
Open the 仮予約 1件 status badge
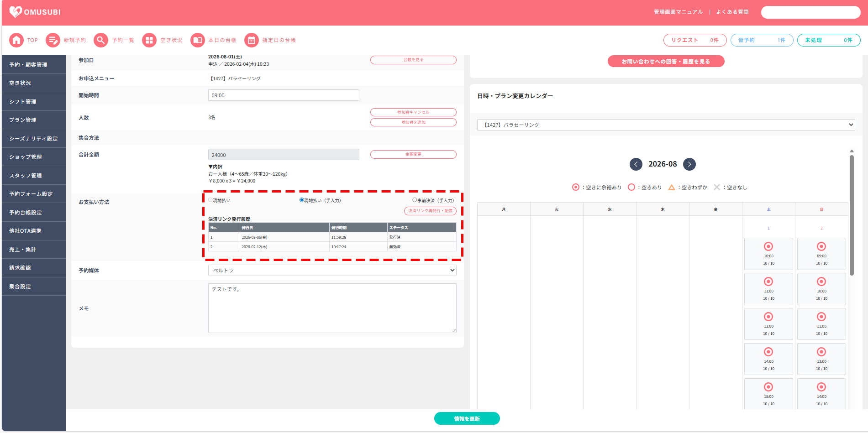click(762, 40)
